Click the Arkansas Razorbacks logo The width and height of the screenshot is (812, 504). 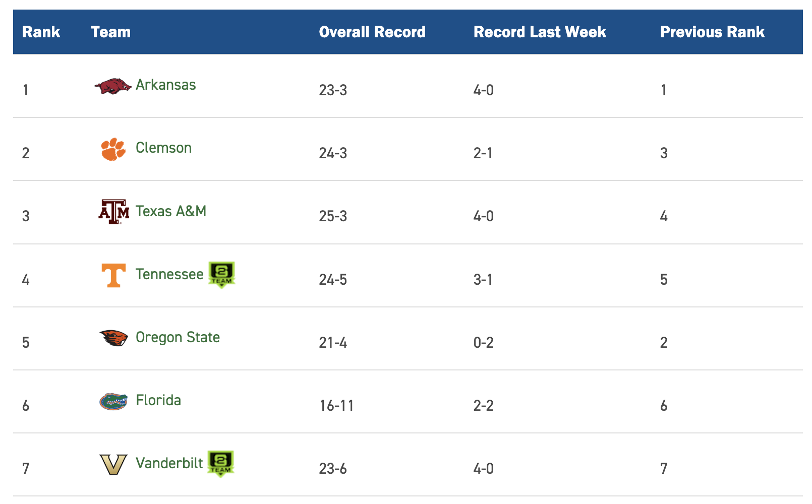click(x=113, y=86)
